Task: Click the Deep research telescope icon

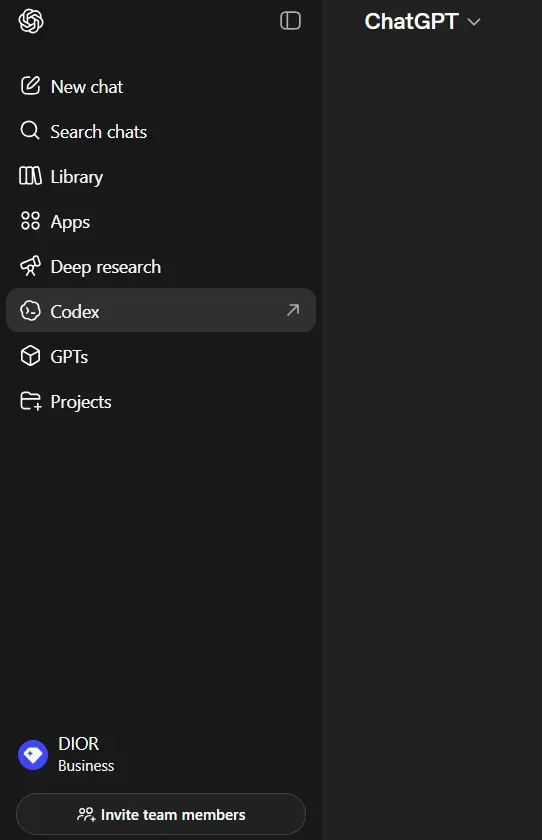Action: pos(30,266)
